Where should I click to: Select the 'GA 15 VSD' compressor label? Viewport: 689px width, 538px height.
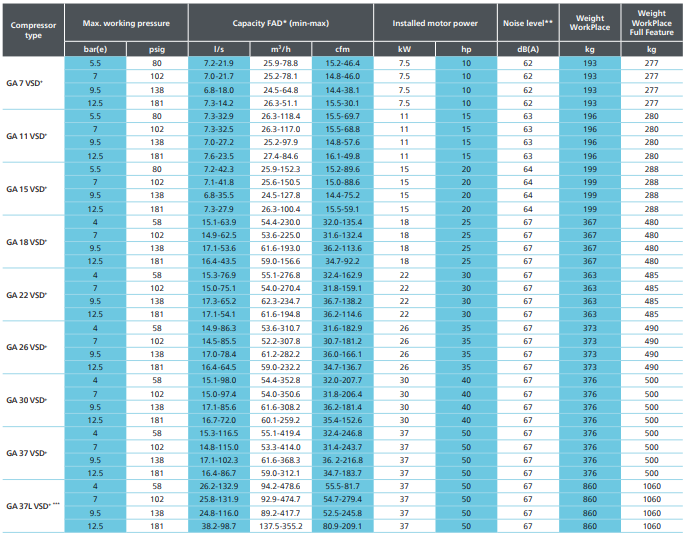[x=26, y=189]
